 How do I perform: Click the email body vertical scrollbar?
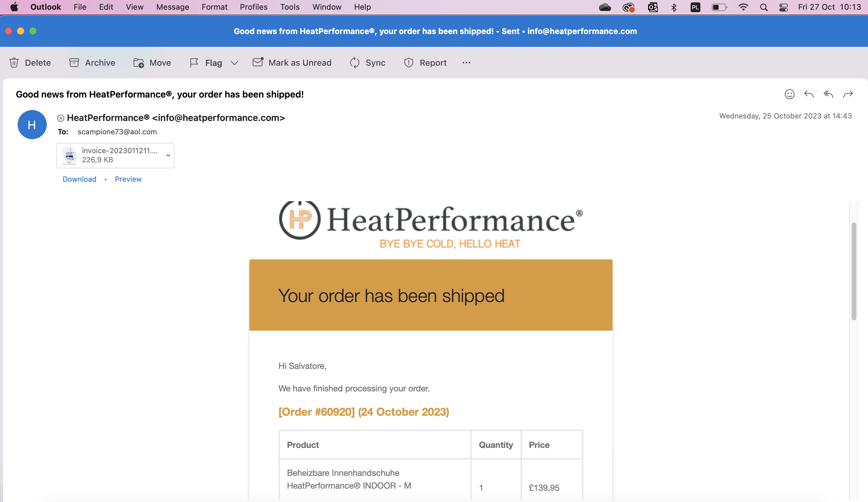coord(853,271)
